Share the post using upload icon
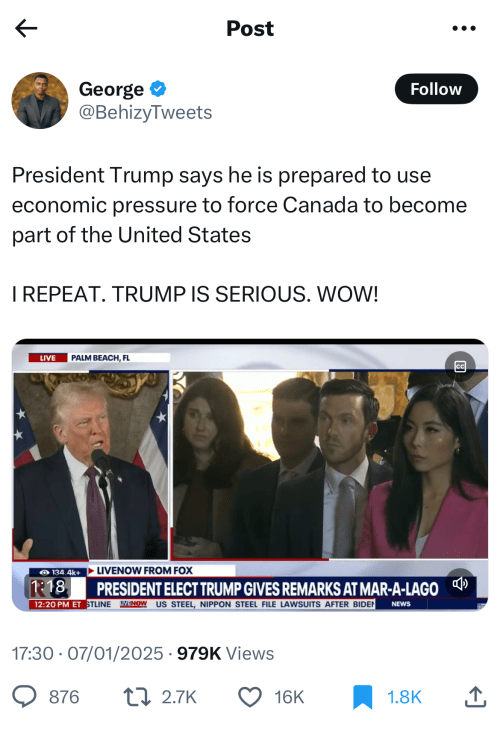Image resolution: width=500 pixels, height=734 pixels. (475, 697)
